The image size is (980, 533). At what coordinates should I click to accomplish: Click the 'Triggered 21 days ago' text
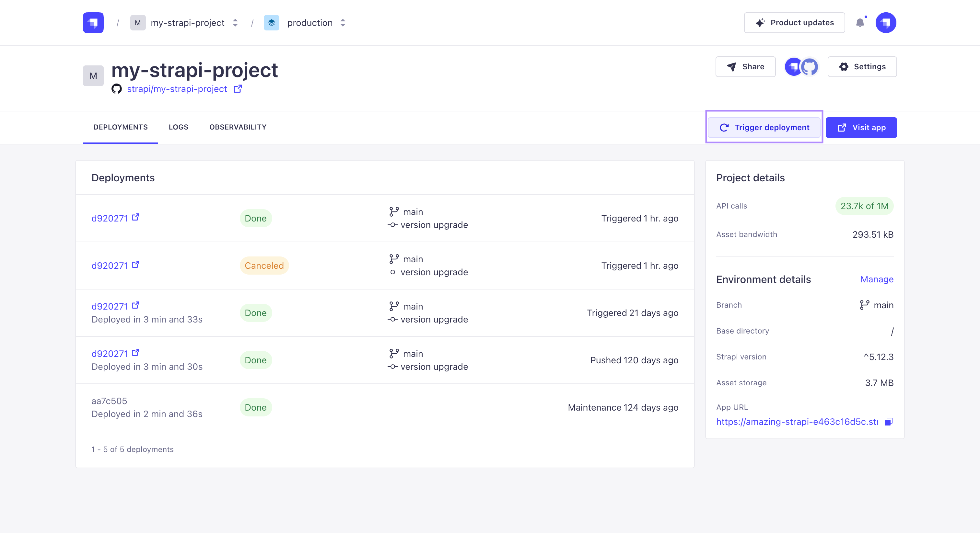coord(633,313)
